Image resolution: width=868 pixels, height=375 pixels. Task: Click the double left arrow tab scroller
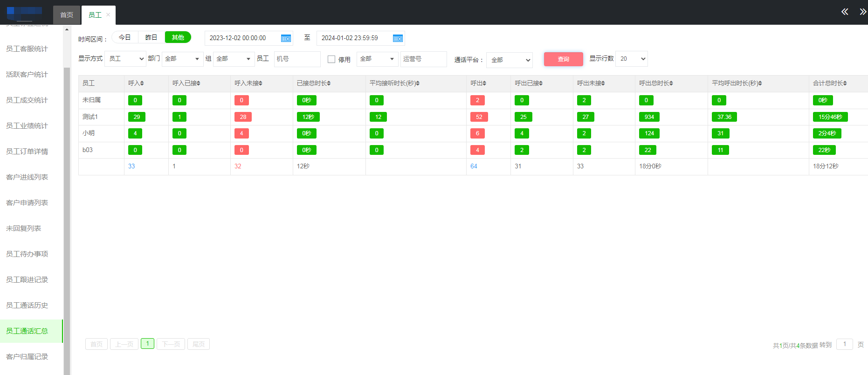tap(844, 12)
